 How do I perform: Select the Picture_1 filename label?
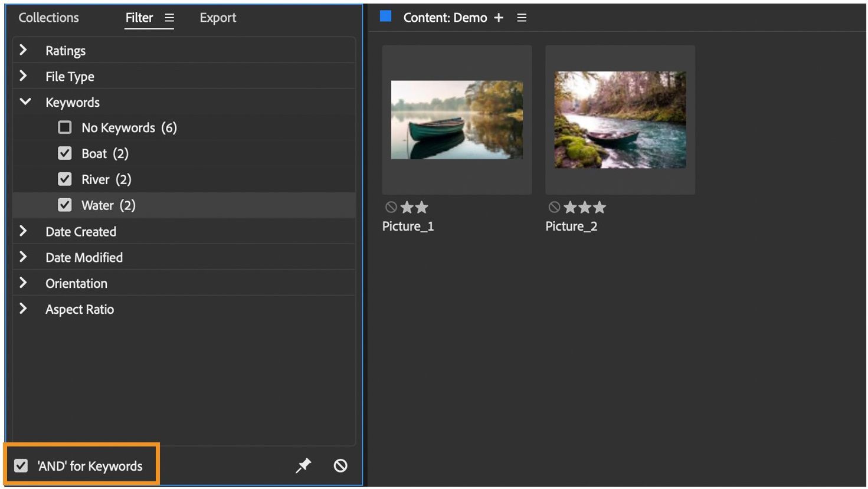click(x=408, y=226)
